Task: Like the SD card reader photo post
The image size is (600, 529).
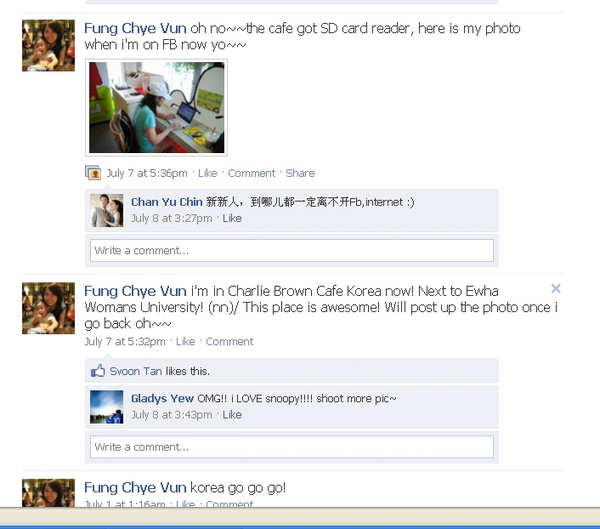Action: coord(207,173)
